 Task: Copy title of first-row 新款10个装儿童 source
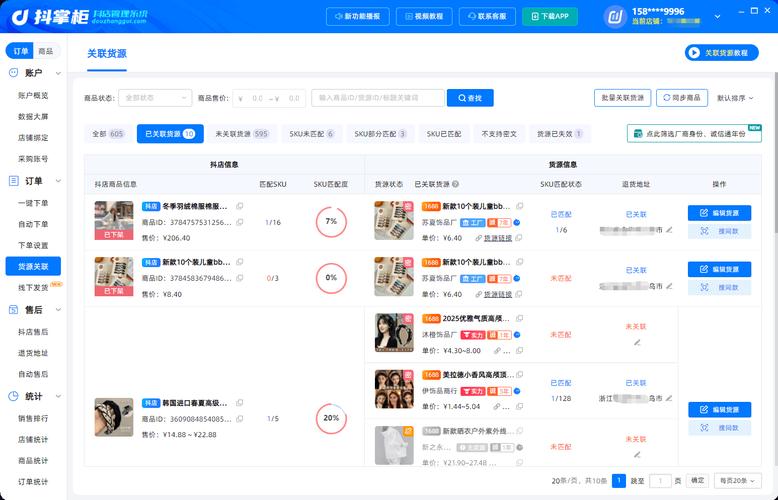coord(519,206)
